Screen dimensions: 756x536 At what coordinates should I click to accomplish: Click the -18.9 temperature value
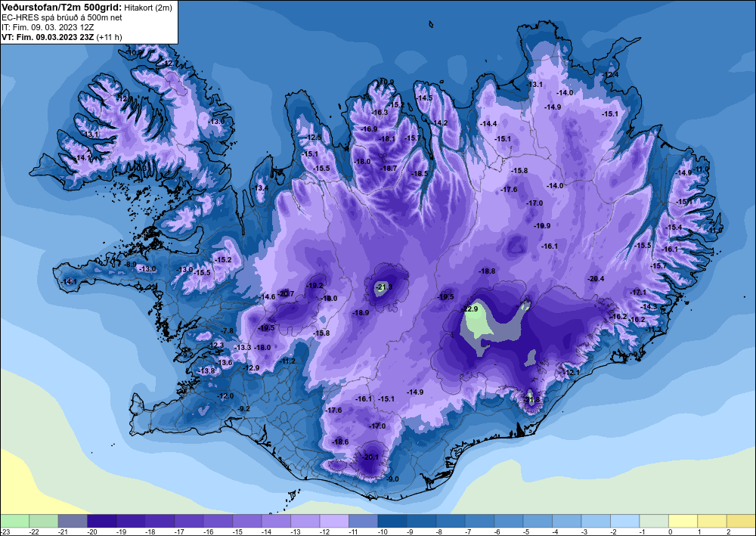tap(361, 313)
